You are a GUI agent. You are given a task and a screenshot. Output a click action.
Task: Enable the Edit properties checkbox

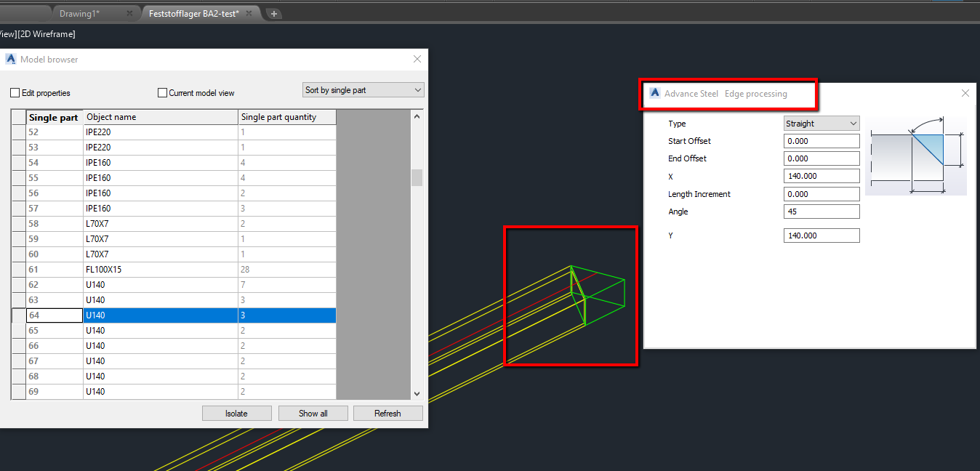click(15, 92)
